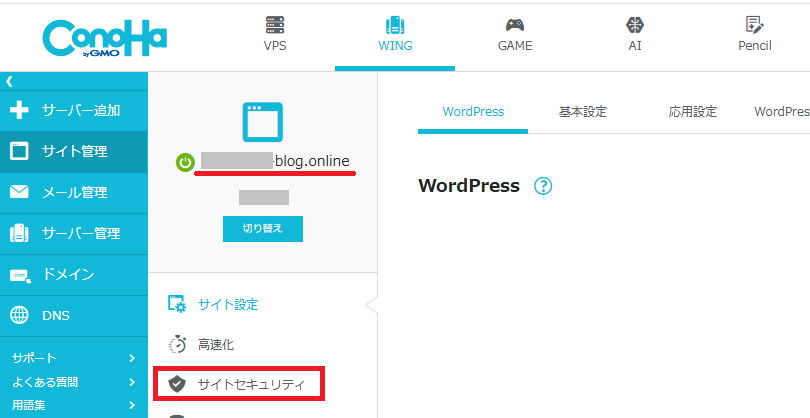Open ドメイン in the sidebar
810x418 pixels.
tap(74, 274)
